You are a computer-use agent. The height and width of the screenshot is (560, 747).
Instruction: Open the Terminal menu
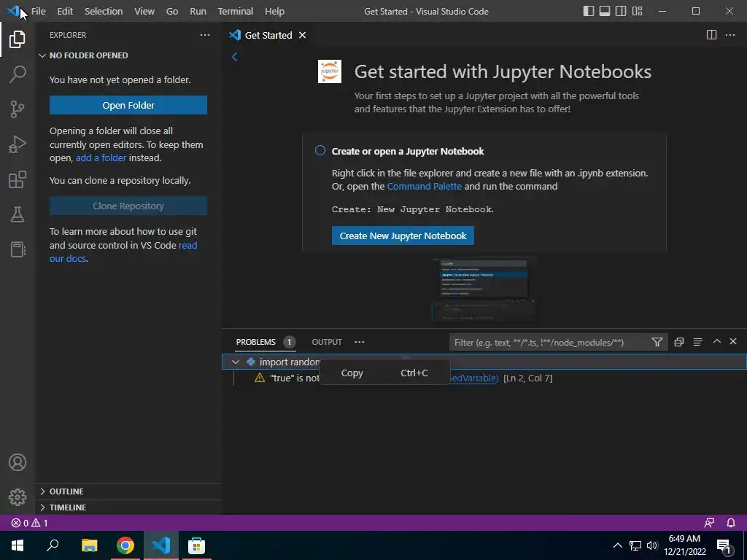[236, 11]
